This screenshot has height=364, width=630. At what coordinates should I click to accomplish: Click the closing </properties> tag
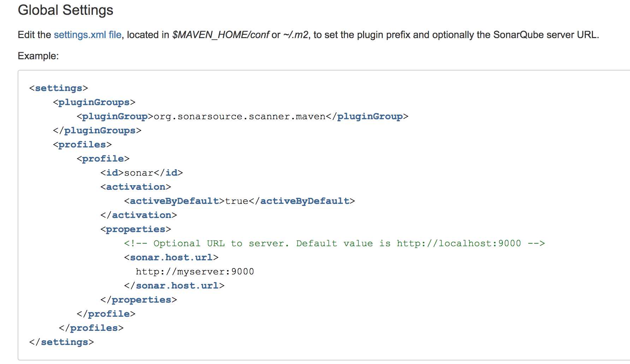coord(138,300)
